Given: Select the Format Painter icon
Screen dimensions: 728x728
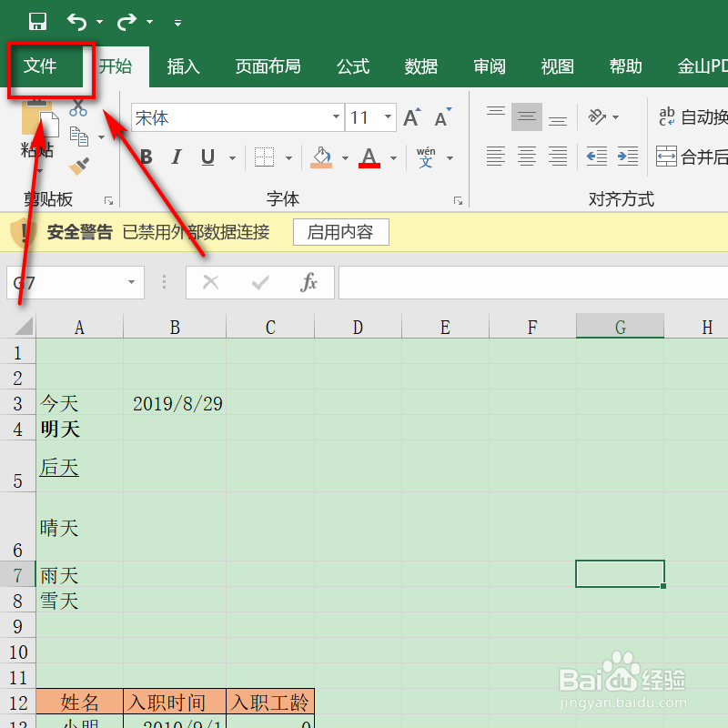Looking at the screenshot, I should [78, 164].
